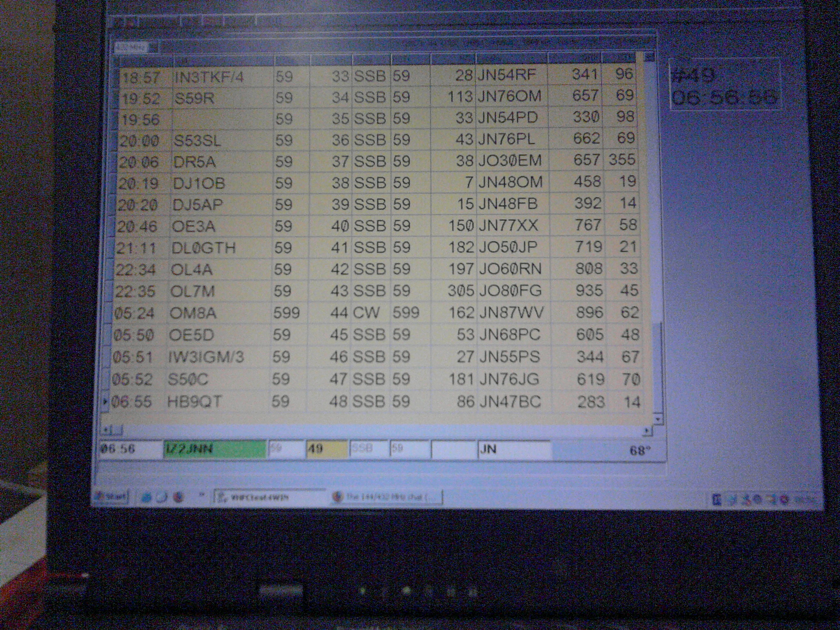The image size is (840, 630).
Task: Click the locator field containing JN
Action: click(514, 449)
